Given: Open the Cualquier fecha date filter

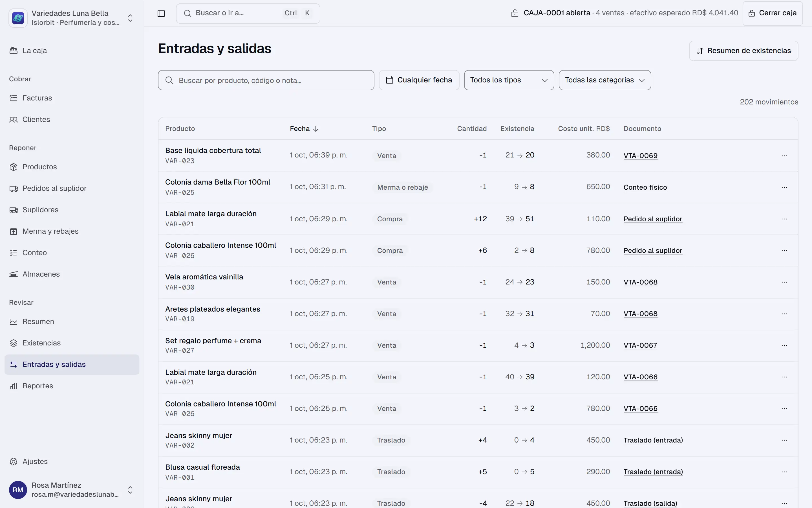Looking at the screenshot, I should (x=419, y=80).
